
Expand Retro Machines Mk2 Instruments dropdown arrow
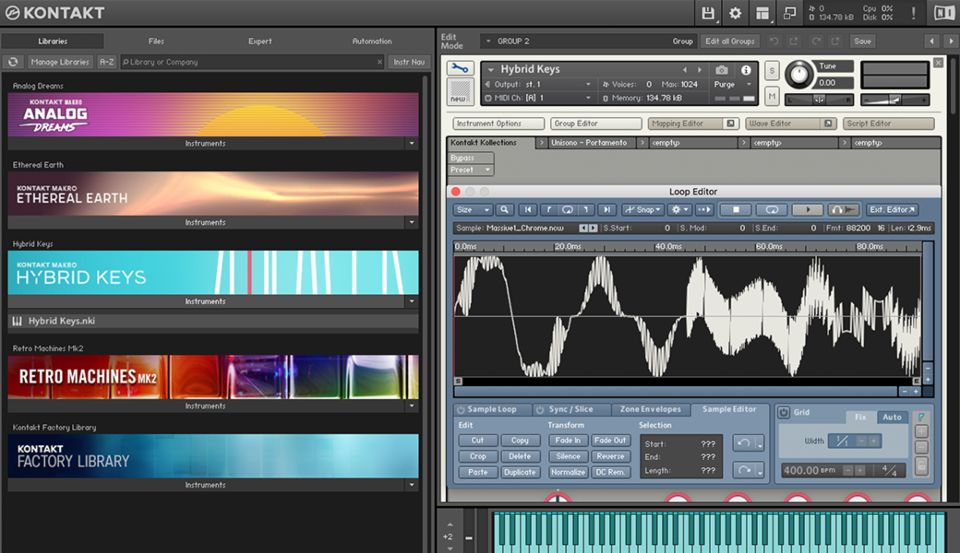coord(411,405)
